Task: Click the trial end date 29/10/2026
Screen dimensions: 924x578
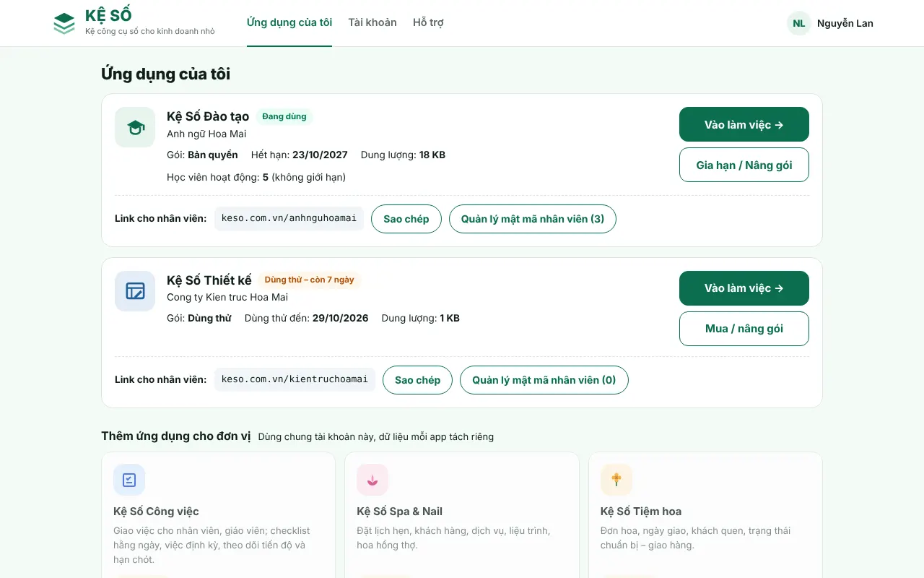Action: point(340,318)
